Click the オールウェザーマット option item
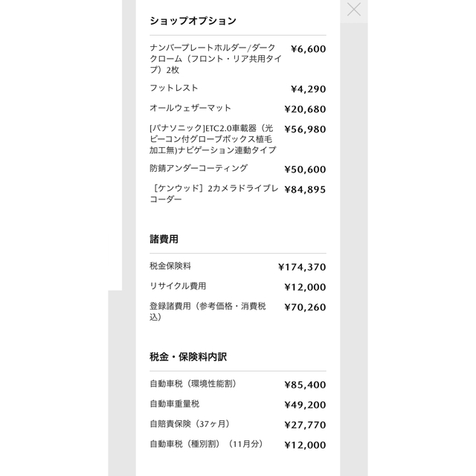Screen dimensions: 476x476 pyautogui.click(x=238, y=109)
